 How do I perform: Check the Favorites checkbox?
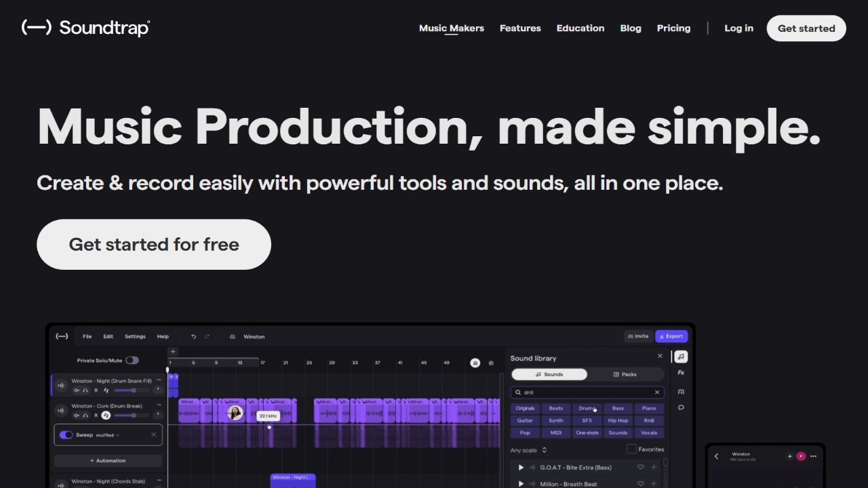632,449
